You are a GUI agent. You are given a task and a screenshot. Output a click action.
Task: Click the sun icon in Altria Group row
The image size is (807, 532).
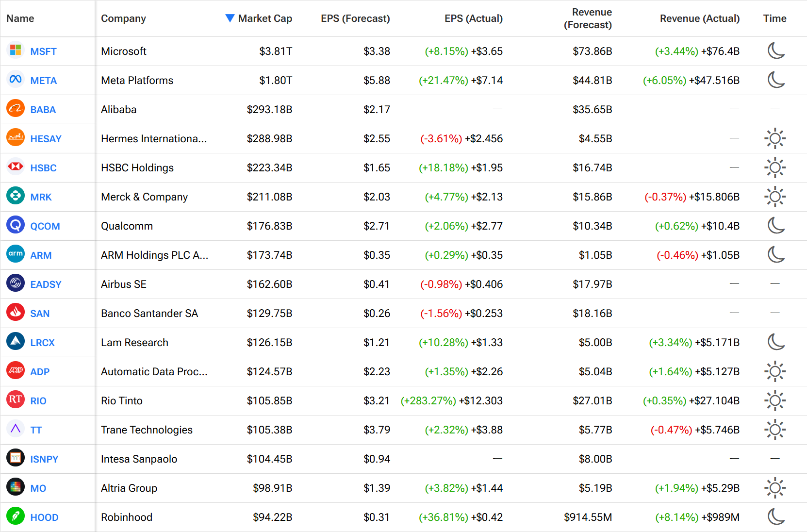click(x=775, y=488)
